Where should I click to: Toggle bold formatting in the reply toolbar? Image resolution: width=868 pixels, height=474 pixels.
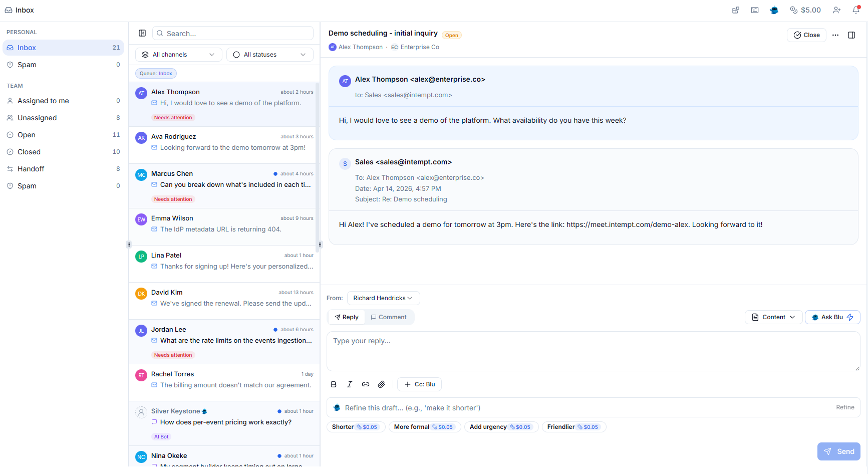333,384
